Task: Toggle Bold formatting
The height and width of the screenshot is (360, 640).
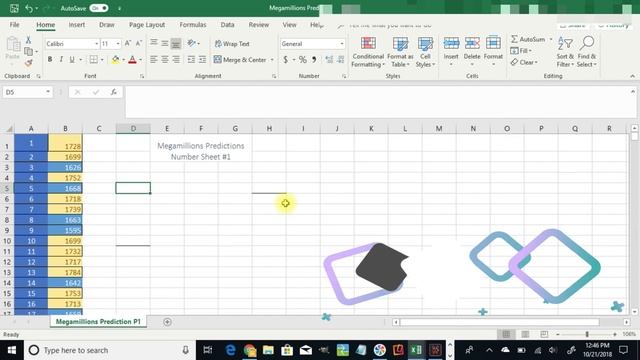Action: point(50,60)
